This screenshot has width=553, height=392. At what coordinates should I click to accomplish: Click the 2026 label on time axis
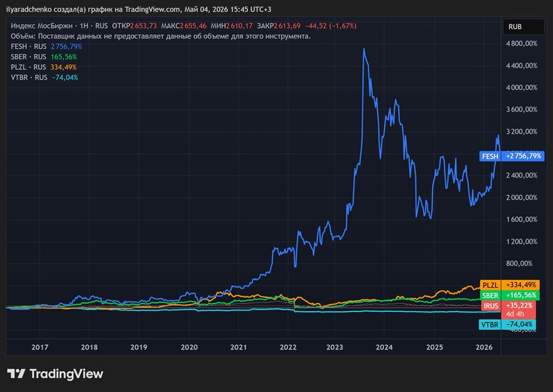click(484, 347)
